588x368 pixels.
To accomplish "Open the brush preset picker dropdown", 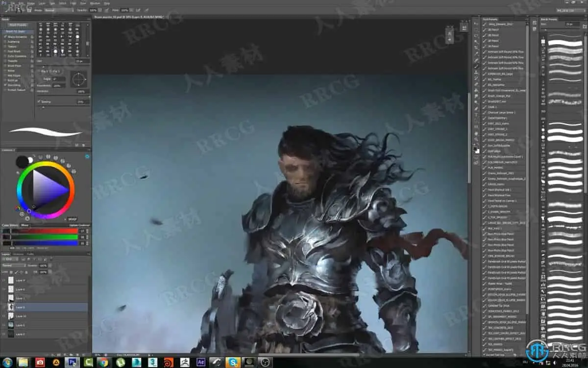I will 19,10.
